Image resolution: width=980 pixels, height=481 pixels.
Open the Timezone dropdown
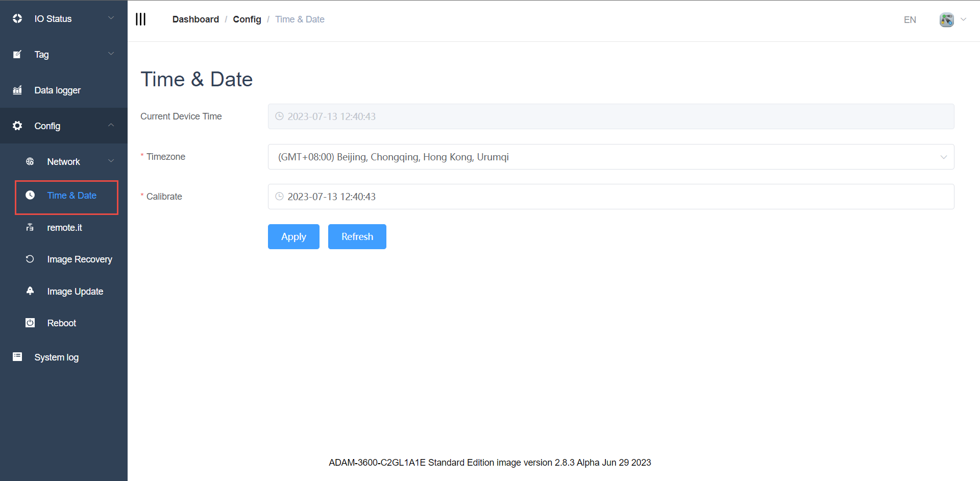click(x=610, y=157)
